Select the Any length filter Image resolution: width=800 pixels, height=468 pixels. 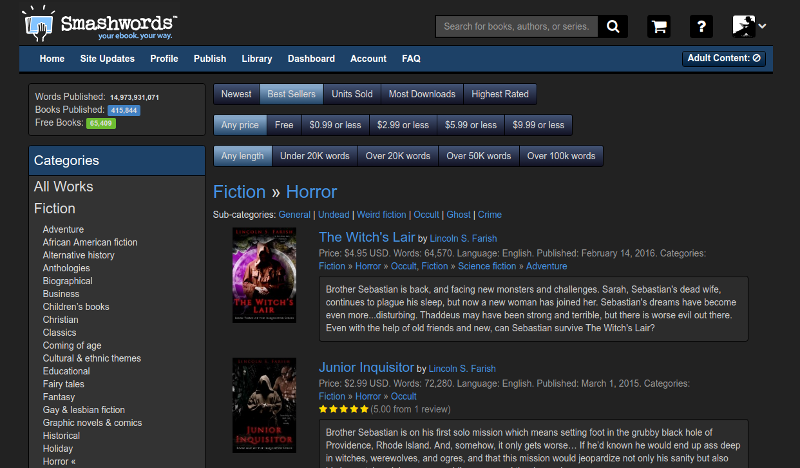click(242, 156)
